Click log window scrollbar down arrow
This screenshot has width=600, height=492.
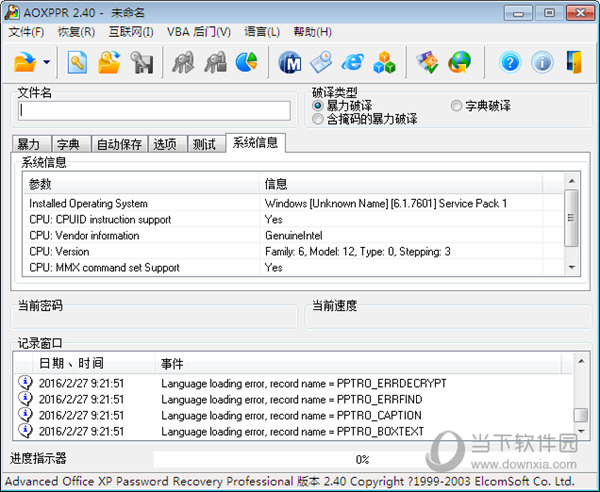(x=581, y=431)
